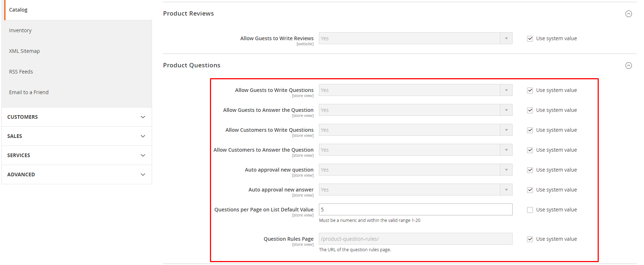Screen dimensions: 644x265
Task: Click the CUSTOMERS chevron arrow icon
Action: [143, 117]
